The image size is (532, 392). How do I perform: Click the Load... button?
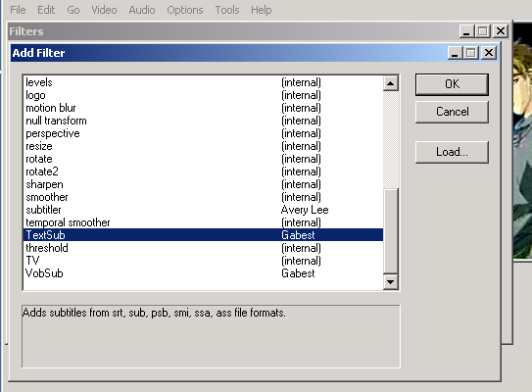[x=452, y=152]
